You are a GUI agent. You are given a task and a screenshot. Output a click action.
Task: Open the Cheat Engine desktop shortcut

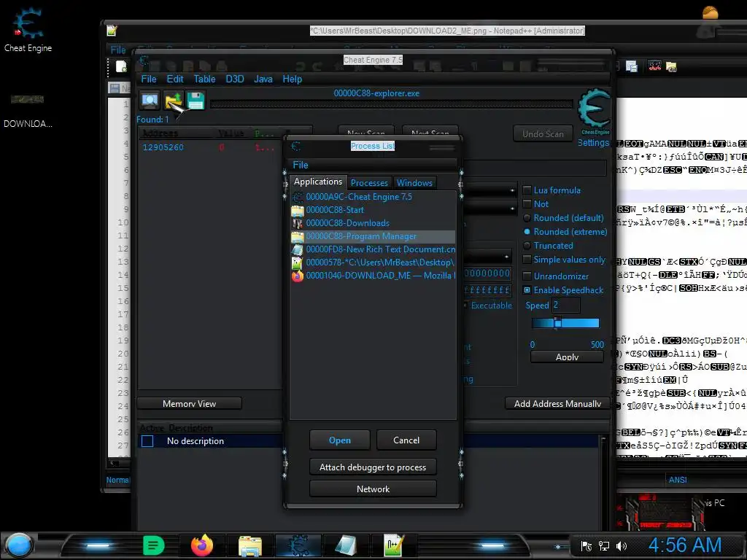pos(28,29)
